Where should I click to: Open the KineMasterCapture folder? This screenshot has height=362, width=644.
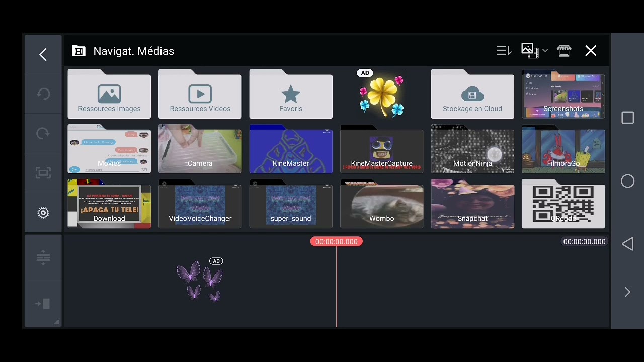click(x=382, y=149)
